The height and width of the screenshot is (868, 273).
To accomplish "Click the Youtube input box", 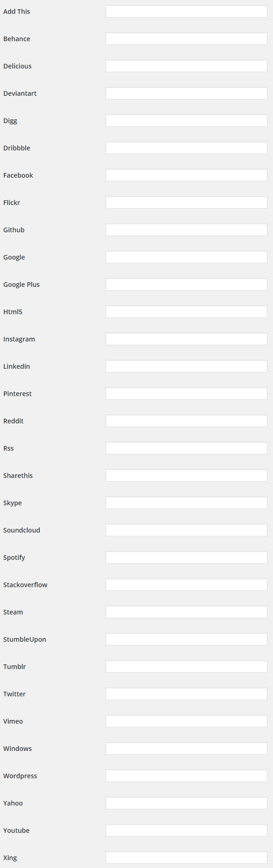I will 186,830.
